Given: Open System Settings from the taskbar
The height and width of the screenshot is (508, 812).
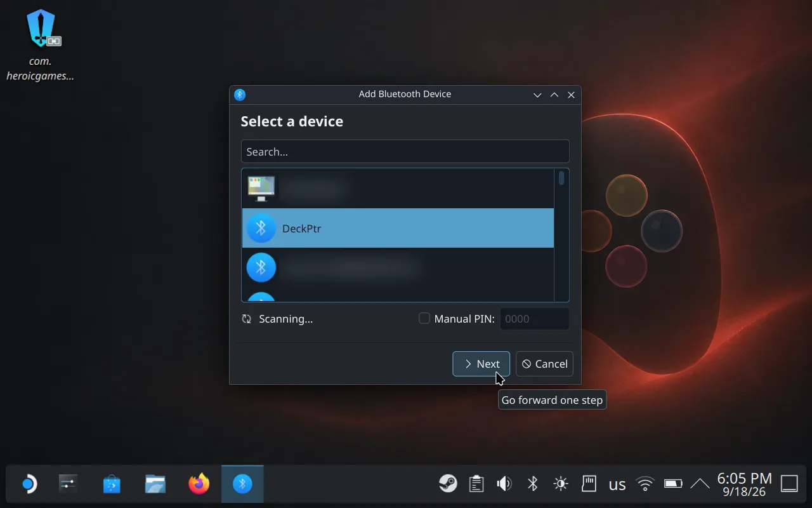Looking at the screenshot, I should pyautogui.click(x=68, y=485).
